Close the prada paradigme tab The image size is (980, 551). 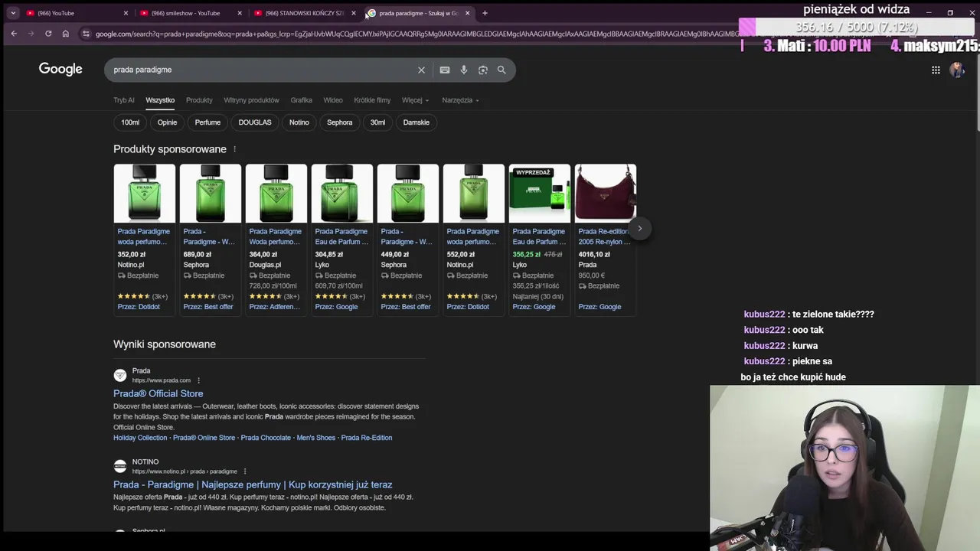[467, 13]
